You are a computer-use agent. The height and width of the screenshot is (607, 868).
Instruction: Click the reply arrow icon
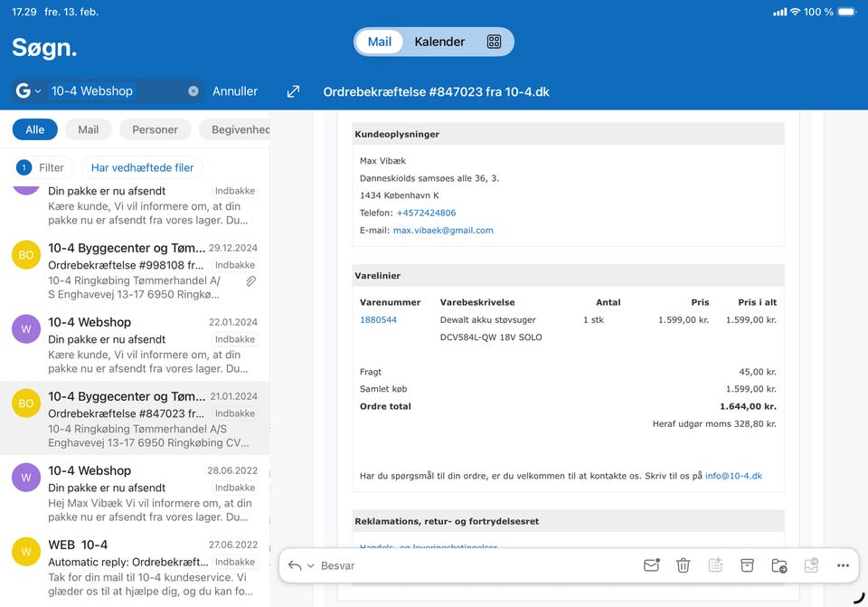[x=295, y=565]
